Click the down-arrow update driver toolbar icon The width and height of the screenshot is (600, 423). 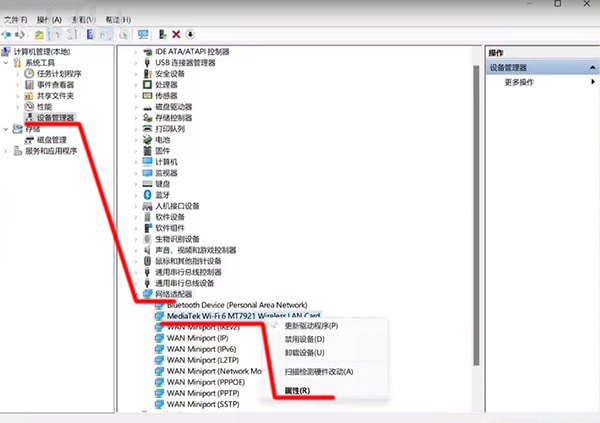point(191,34)
